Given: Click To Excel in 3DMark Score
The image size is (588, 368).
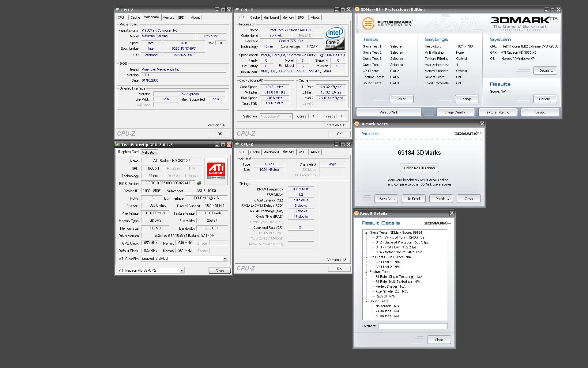Looking at the screenshot, I should pyautogui.click(x=413, y=199).
